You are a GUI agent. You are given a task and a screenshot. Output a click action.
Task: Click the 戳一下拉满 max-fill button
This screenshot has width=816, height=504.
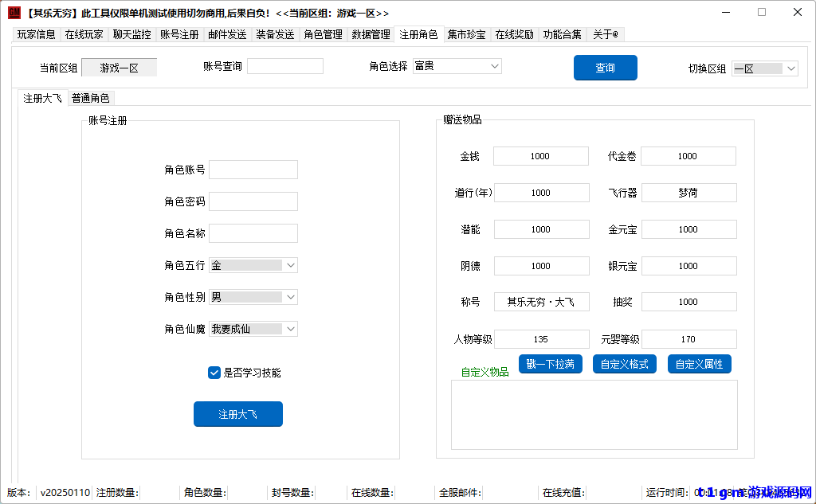click(x=551, y=364)
